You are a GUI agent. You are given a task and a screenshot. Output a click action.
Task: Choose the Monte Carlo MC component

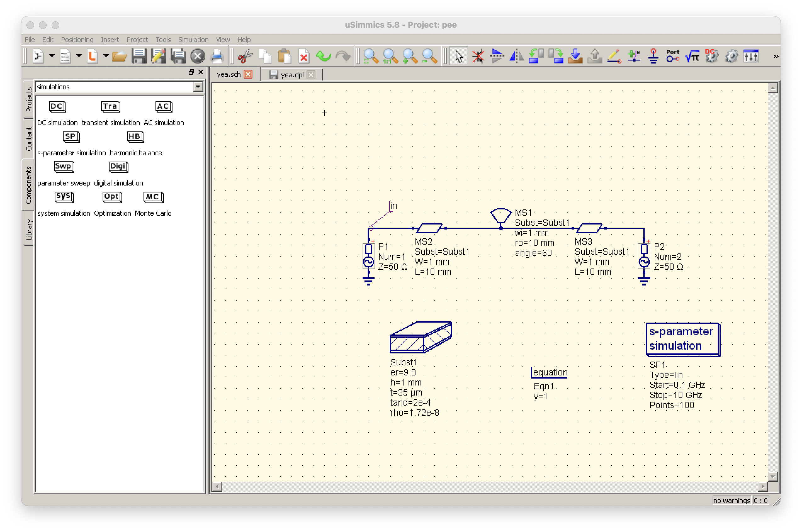[x=153, y=197]
